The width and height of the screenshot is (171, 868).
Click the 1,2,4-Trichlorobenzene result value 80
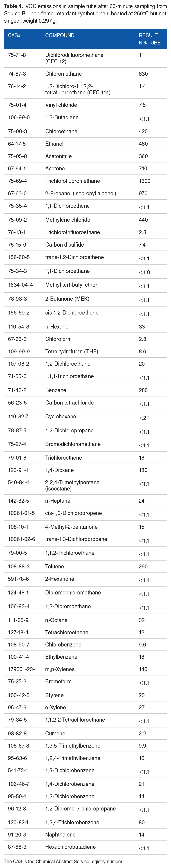point(142,822)
